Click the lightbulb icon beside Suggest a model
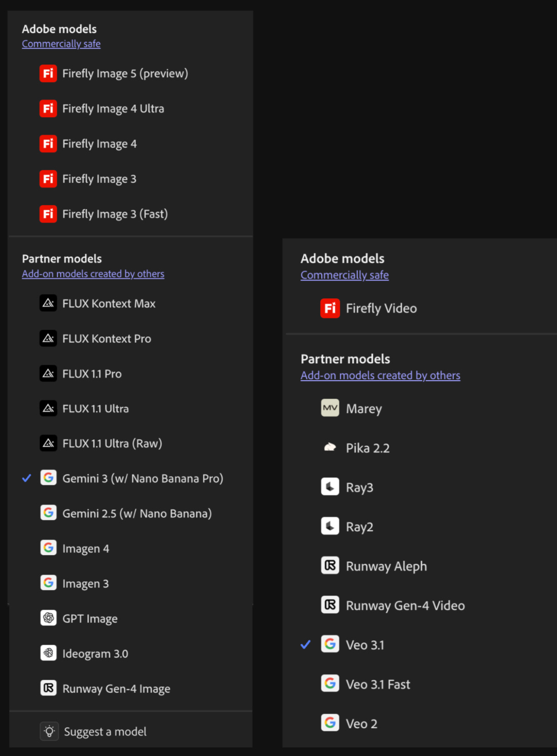This screenshot has width=557, height=756. [49, 731]
